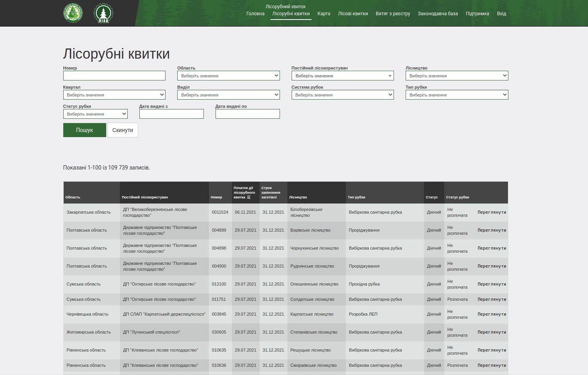Click the green Пошук button

tap(85, 130)
